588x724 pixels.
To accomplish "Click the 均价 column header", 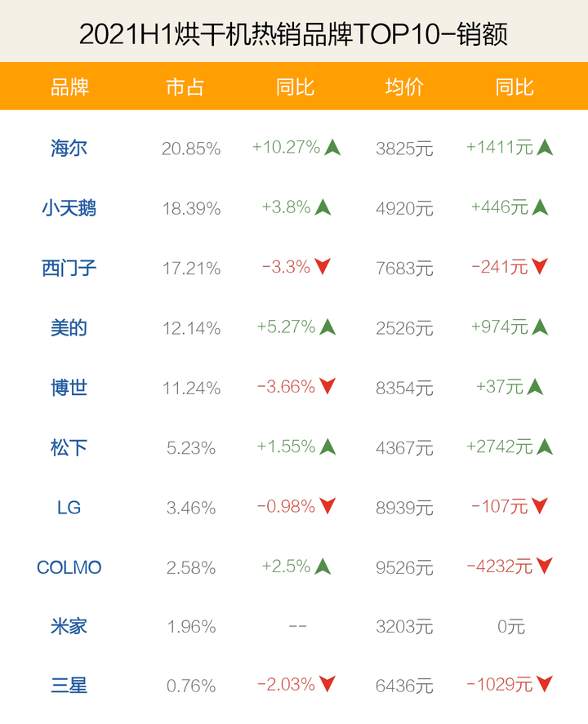I will click(404, 87).
